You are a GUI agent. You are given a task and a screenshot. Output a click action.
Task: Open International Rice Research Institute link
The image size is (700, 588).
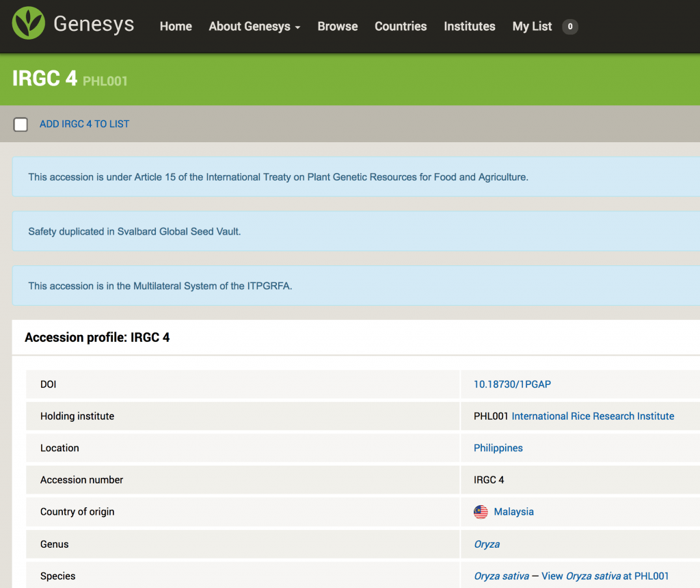(593, 416)
